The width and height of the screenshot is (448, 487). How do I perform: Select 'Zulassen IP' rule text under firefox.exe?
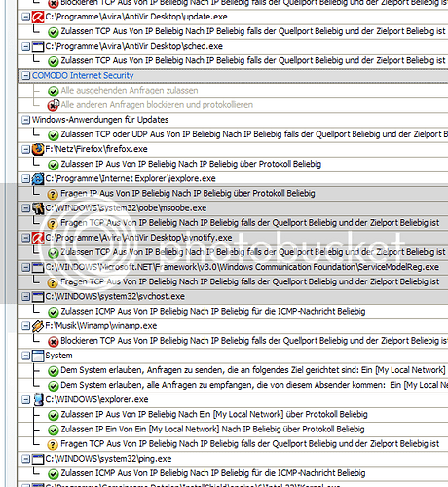[191, 164]
